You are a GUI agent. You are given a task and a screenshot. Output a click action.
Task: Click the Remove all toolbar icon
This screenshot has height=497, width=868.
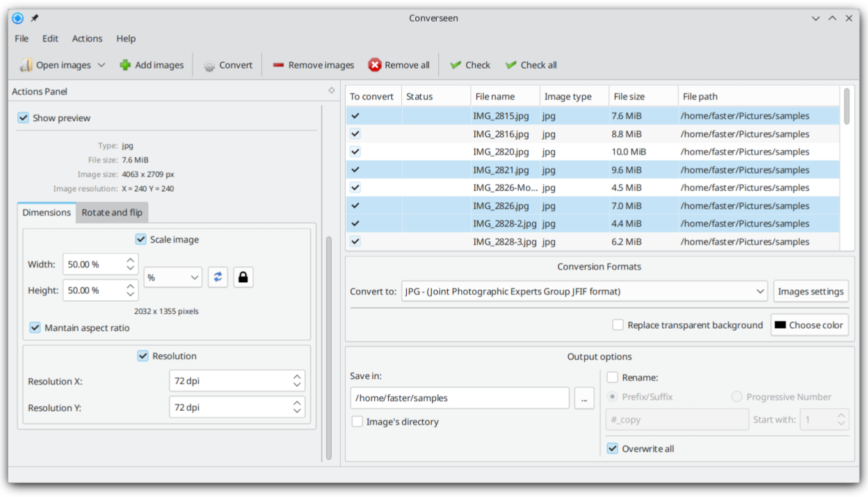pos(375,65)
